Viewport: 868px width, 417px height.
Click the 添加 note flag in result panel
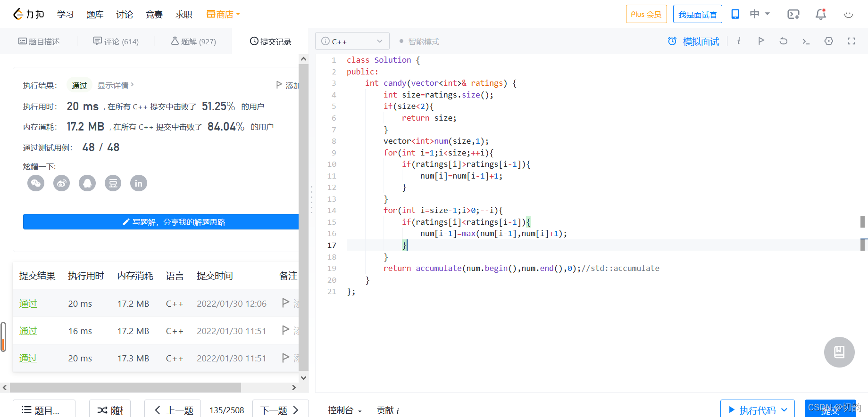click(x=287, y=85)
